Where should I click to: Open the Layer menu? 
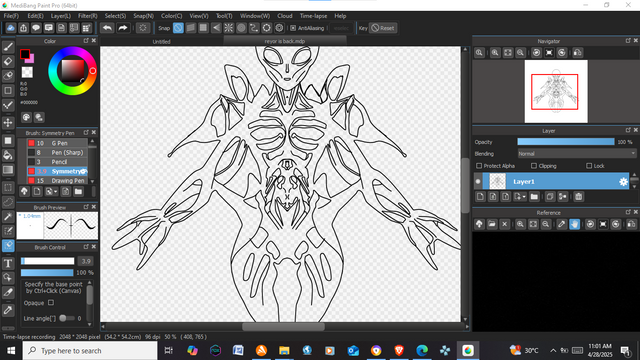click(61, 16)
